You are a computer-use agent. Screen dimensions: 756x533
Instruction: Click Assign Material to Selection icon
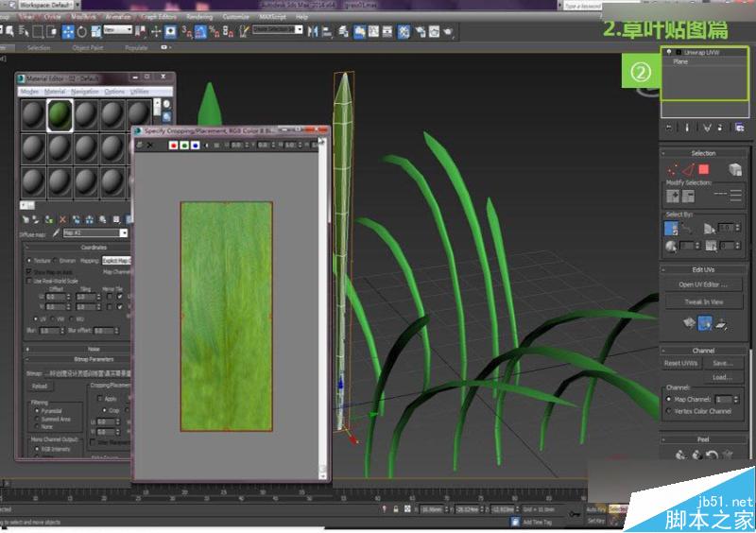coord(49,219)
